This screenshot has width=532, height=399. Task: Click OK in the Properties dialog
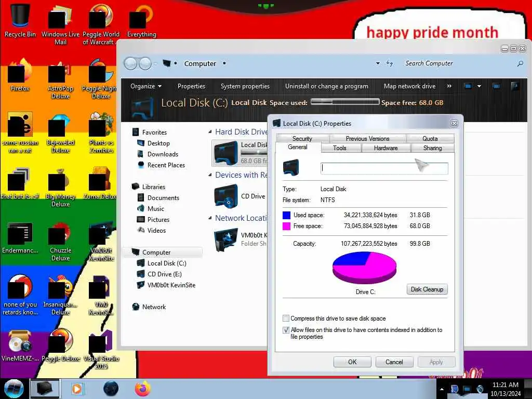[x=352, y=362]
